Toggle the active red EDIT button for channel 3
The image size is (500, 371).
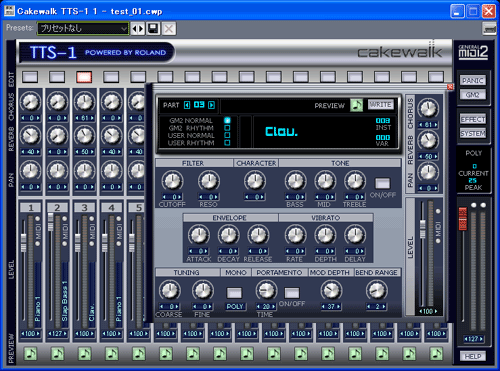84,77
